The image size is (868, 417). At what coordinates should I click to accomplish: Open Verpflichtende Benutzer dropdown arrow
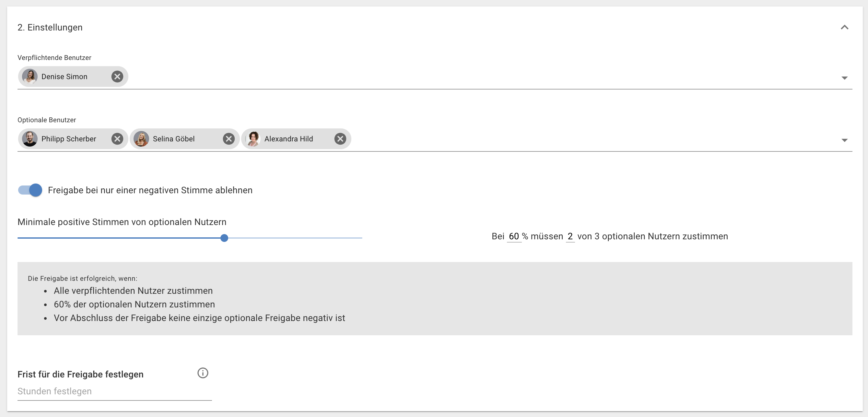[844, 78]
